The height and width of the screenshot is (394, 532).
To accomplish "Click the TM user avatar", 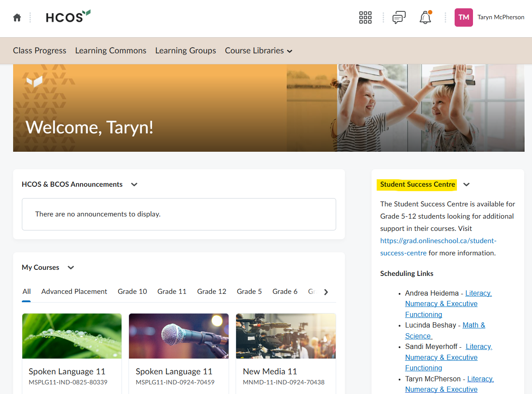I will pyautogui.click(x=463, y=17).
